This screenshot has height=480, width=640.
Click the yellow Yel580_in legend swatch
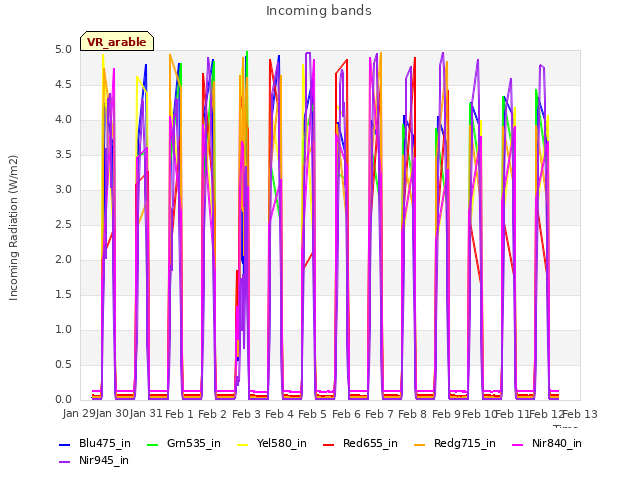point(242,444)
